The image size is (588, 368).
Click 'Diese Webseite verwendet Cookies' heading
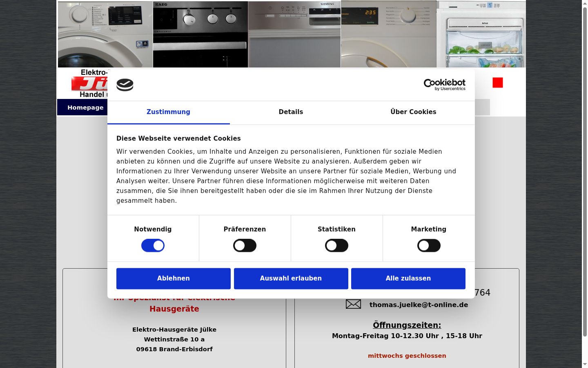178,139
